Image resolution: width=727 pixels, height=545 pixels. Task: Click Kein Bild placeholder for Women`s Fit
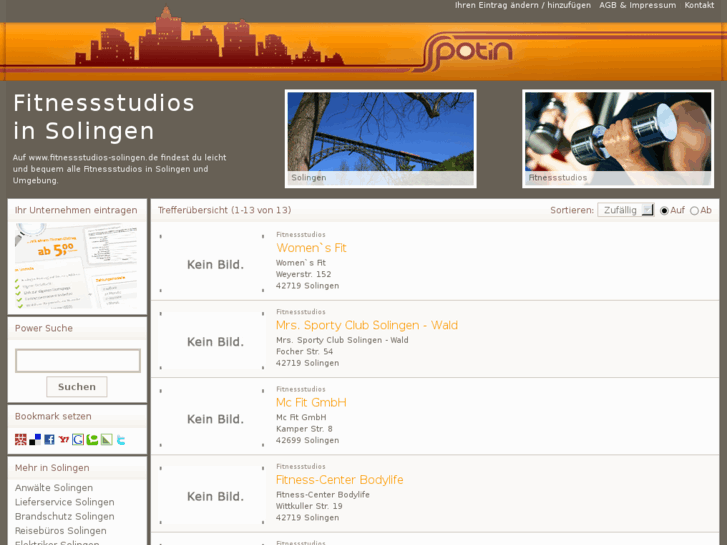pyautogui.click(x=212, y=263)
